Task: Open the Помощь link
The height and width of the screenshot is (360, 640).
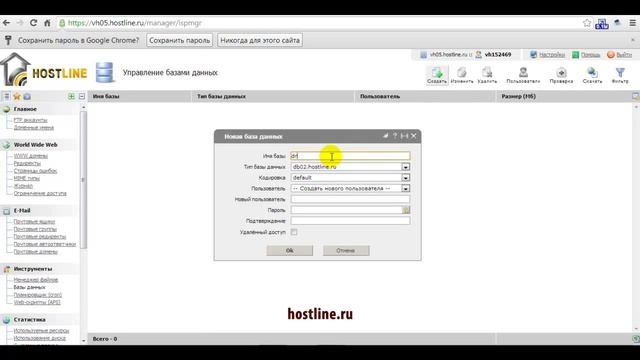Action: 590,54
